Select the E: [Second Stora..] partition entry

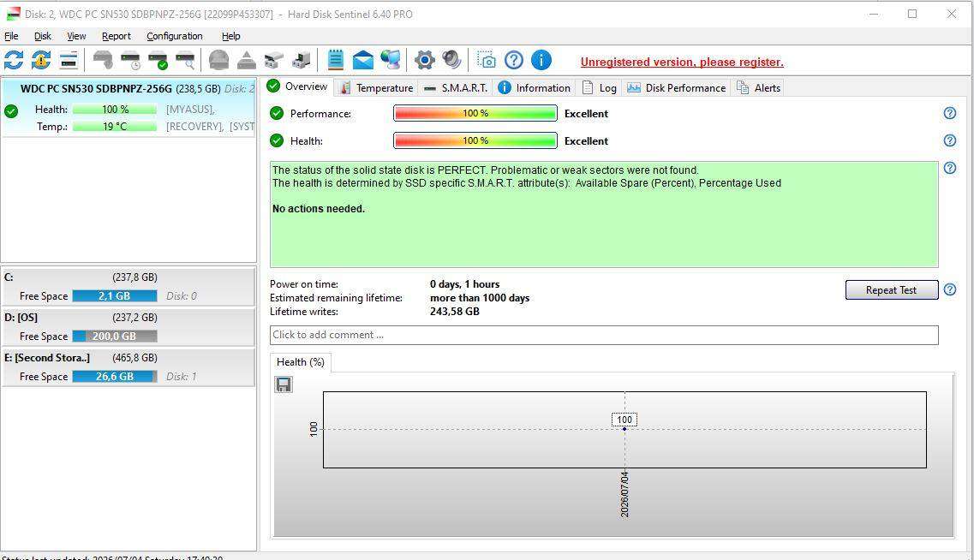[x=128, y=367]
